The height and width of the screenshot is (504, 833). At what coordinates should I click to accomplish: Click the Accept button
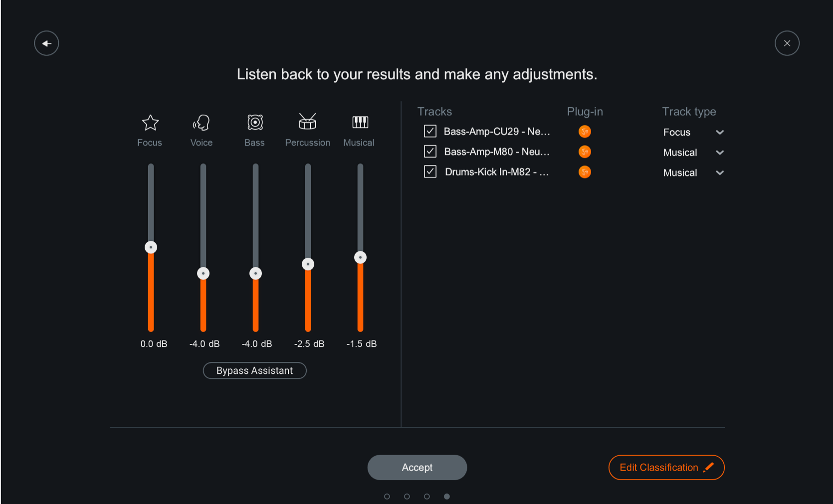417,467
